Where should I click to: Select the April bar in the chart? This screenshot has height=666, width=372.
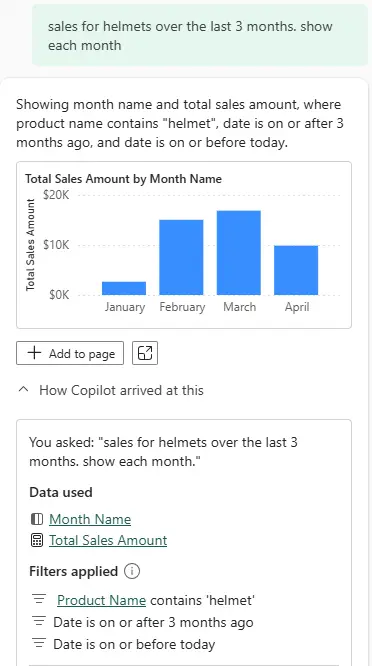tap(296, 270)
